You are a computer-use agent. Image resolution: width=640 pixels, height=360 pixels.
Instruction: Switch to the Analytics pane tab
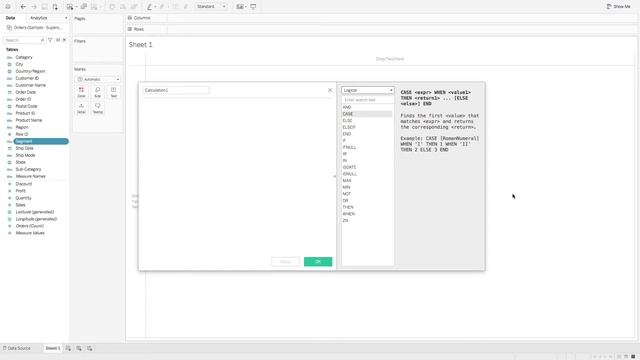pyautogui.click(x=39, y=18)
